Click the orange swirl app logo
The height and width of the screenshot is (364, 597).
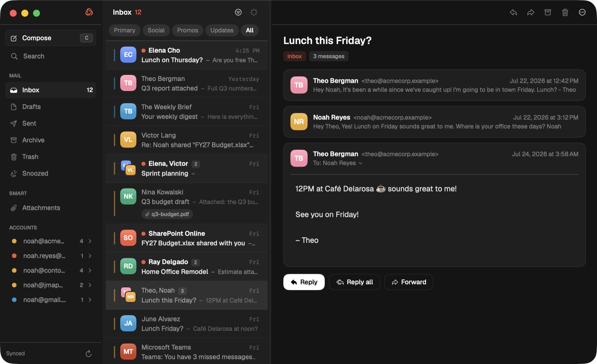click(x=89, y=12)
